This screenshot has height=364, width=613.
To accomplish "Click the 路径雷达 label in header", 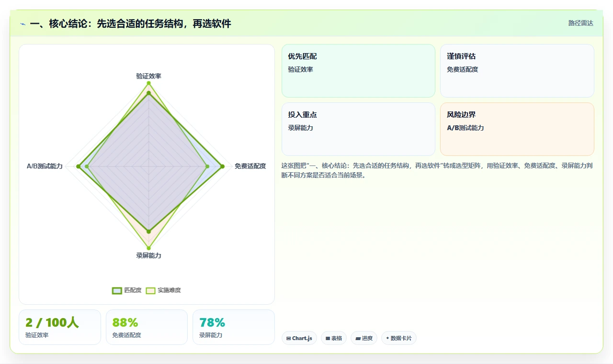I will click(580, 23).
